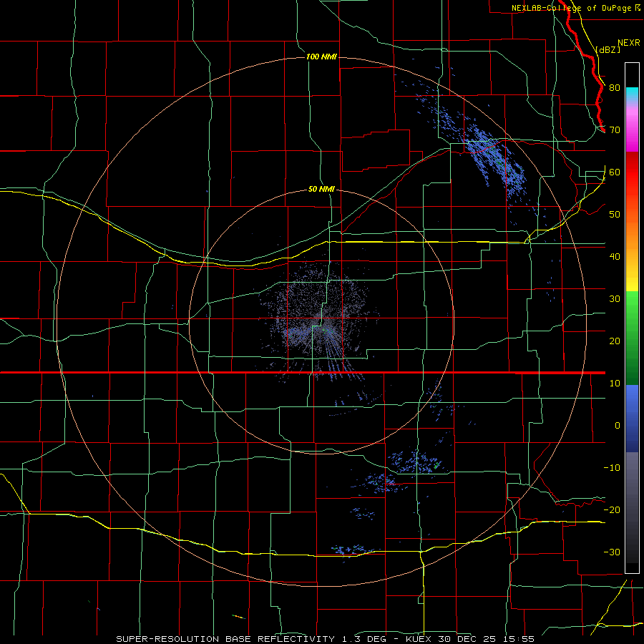Click the "50 NMI" range ring label

coord(321,189)
